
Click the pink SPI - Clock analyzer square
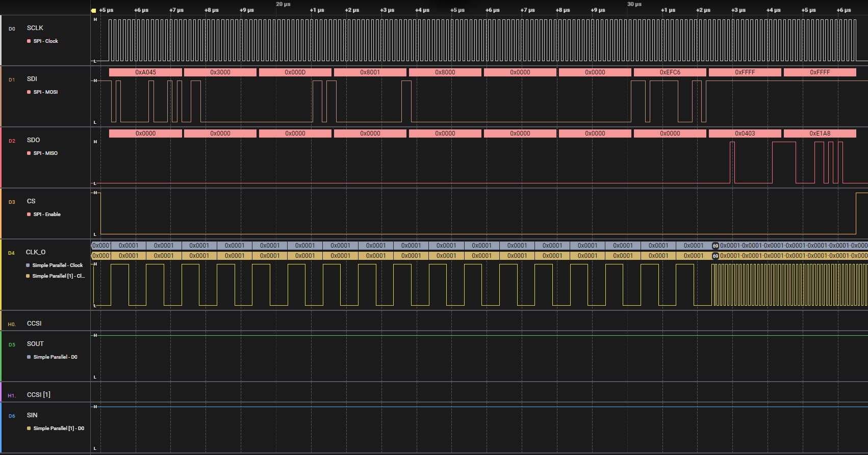coord(29,41)
